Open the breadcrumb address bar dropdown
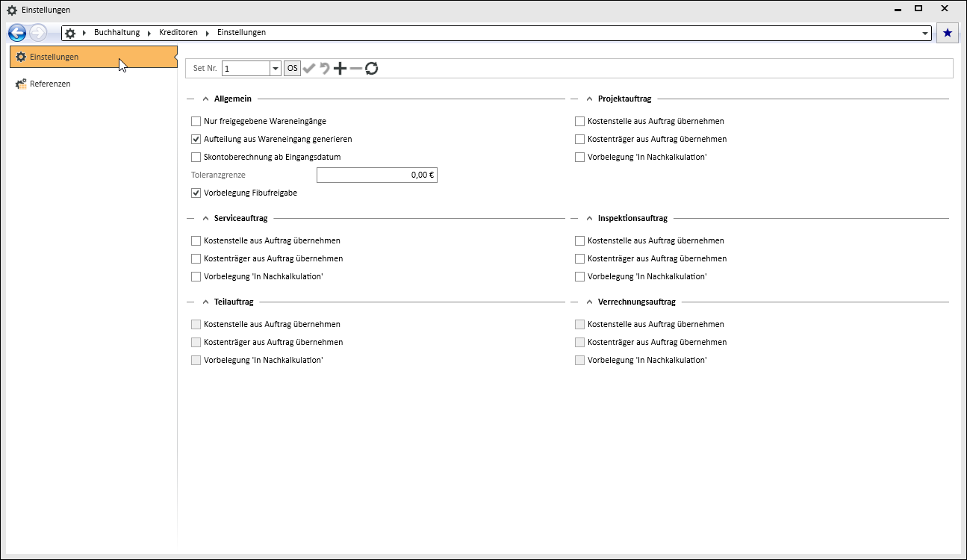Screen dimensions: 967x560 tap(926, 34)
